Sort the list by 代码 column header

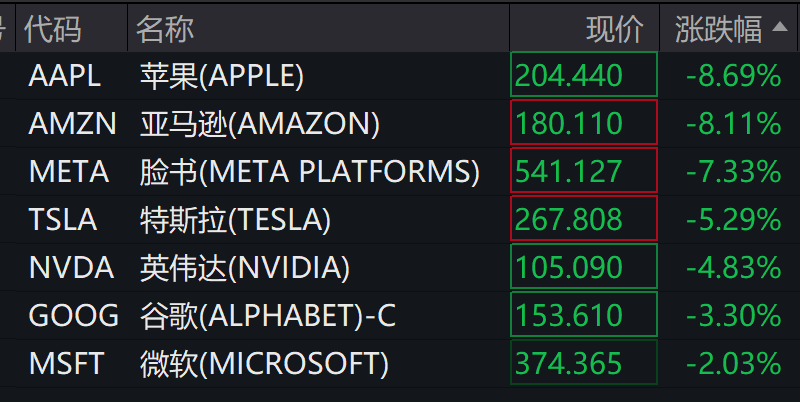point(53,29)
